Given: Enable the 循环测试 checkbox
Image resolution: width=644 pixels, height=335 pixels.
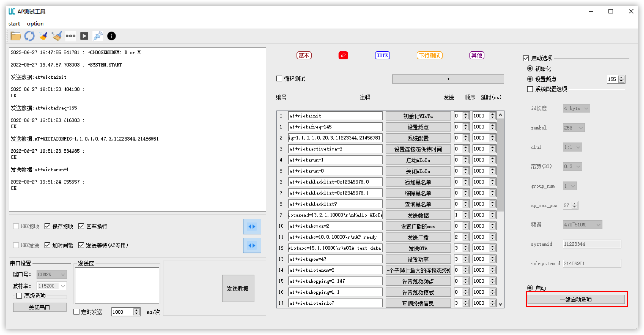Looking at the screenshot, I should click(279, 79).
